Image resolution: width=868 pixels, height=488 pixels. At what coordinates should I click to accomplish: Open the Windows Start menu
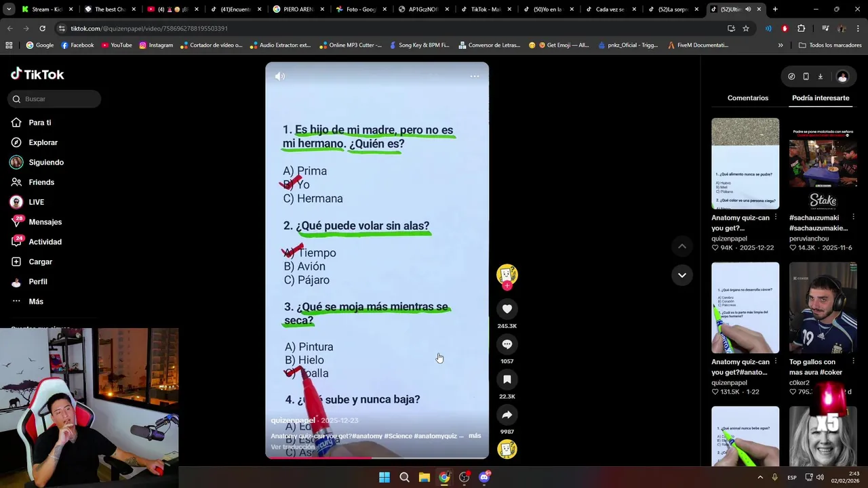coord(384,477)
